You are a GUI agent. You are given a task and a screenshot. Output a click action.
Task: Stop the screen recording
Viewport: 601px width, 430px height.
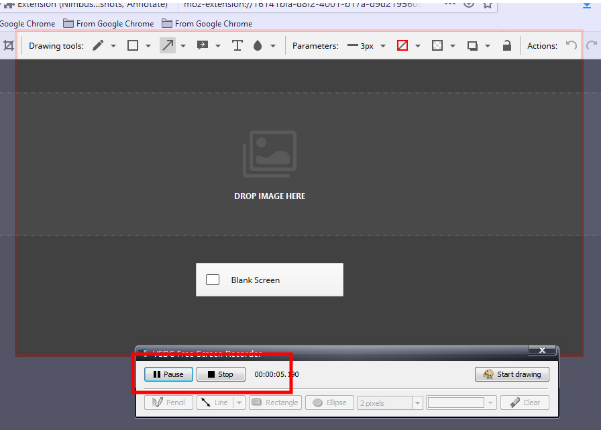[220, 375]
